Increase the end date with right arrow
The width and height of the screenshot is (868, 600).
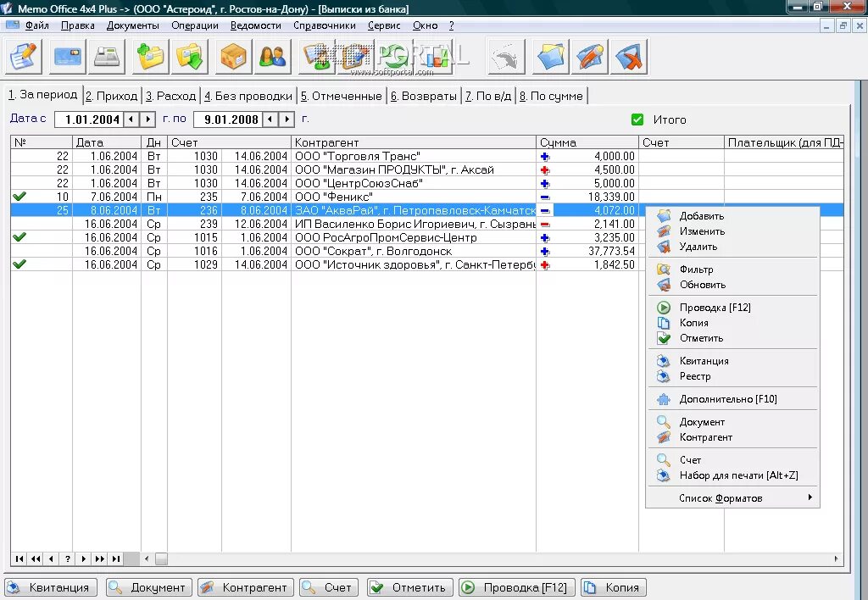coord(287,119)
